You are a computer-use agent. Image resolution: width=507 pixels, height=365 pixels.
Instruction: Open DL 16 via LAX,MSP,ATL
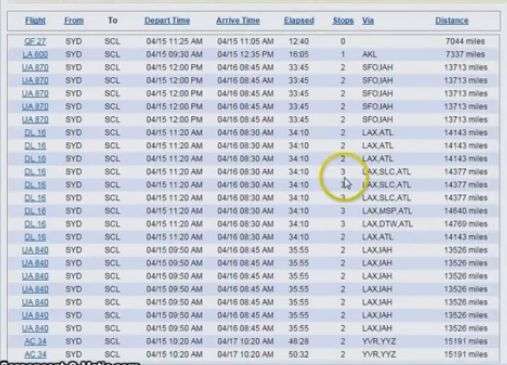tap(35, 211)
